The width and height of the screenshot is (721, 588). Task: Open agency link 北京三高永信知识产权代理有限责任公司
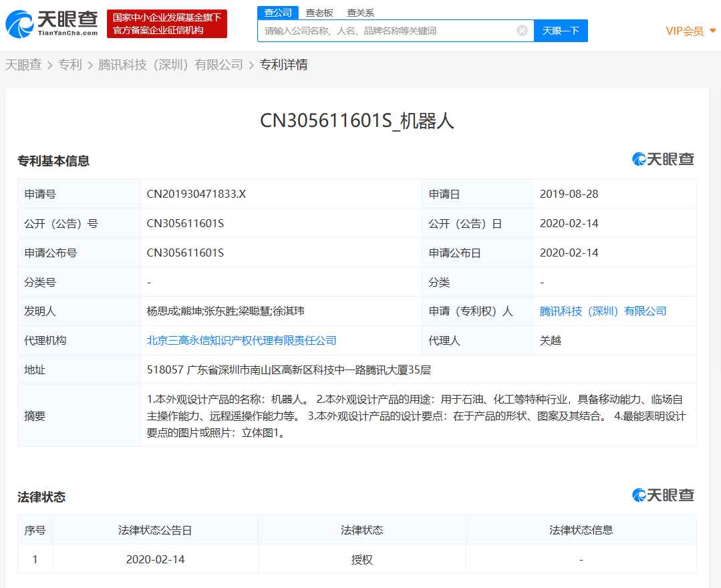tap(241, 341)
